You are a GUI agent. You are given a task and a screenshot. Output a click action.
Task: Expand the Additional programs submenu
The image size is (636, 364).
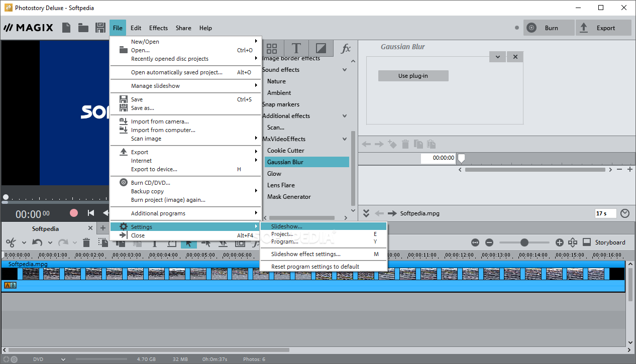[186, 213]
